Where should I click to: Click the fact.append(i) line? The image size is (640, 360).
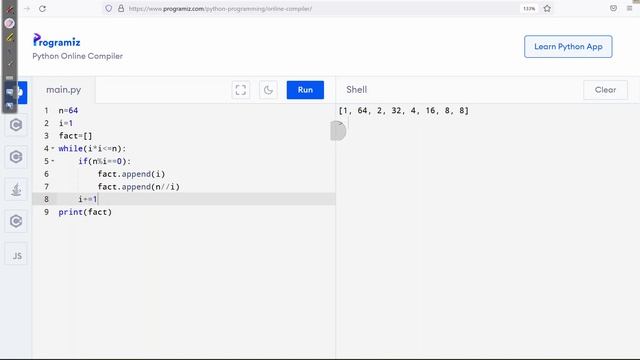click(131, 174)
